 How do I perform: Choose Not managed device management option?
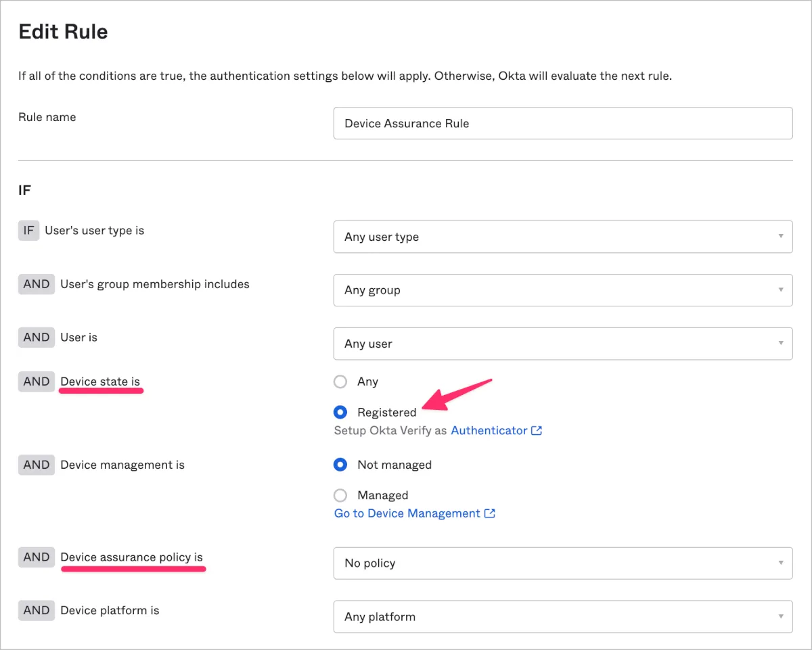pyautogui.click(x=340, y=465)
